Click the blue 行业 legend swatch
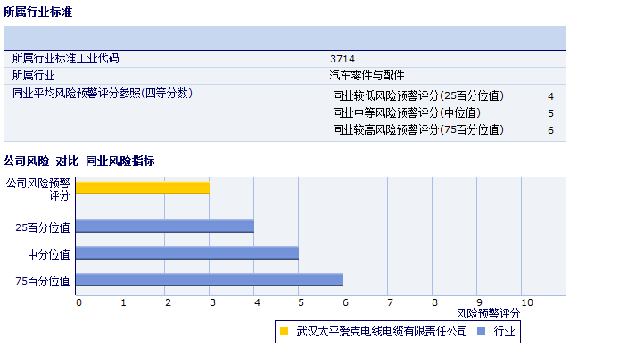 (482, 331)
